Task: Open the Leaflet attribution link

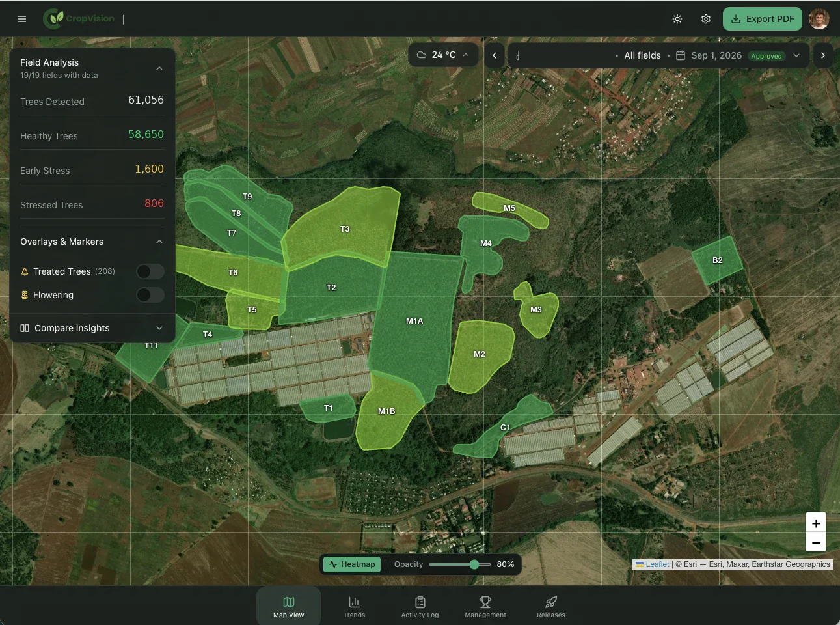Action: 657,564
